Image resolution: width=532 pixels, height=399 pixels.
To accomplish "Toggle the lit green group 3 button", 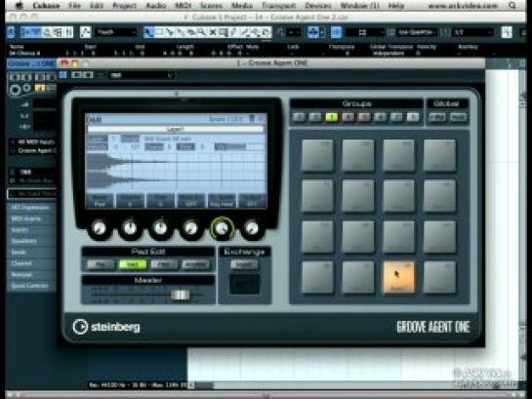I will click(332, 117).
